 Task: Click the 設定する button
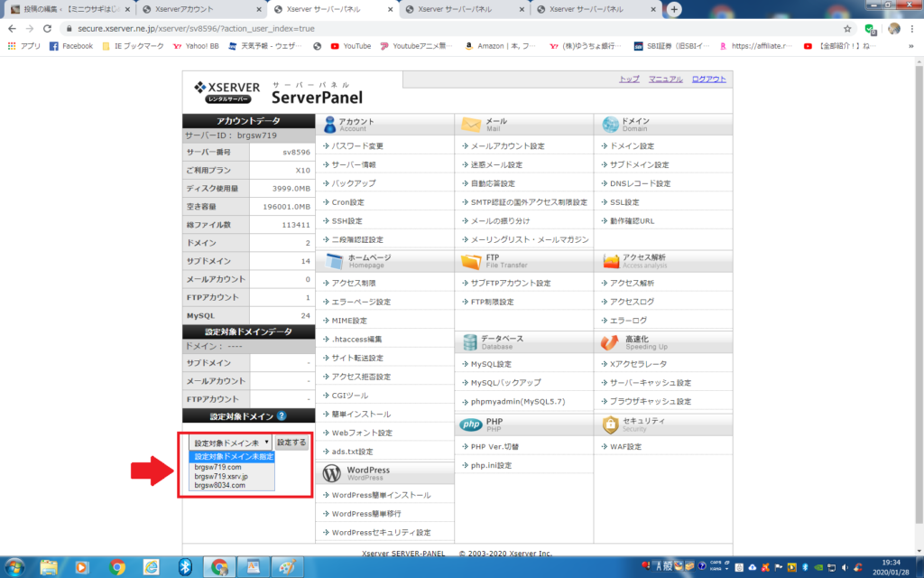(x=291, y=443)
